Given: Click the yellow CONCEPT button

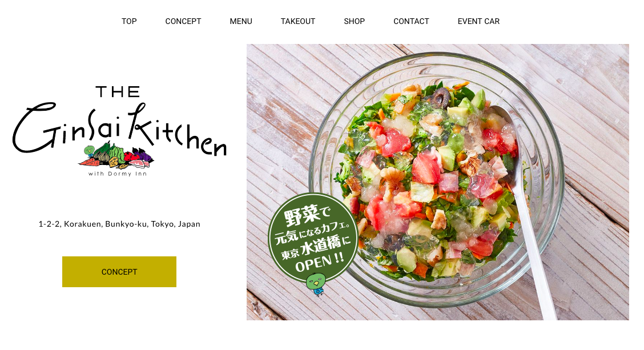Looking at the screenshot, I should coord(119,272).
